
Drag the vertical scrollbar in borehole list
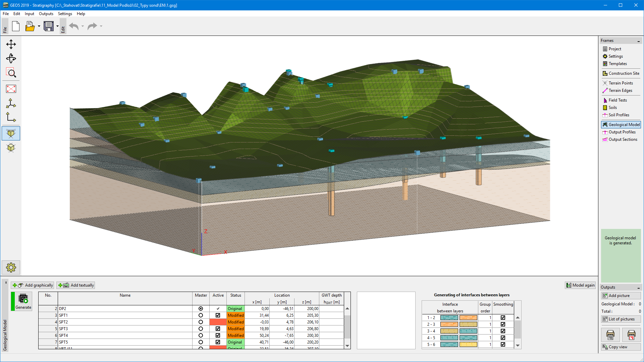348,327
